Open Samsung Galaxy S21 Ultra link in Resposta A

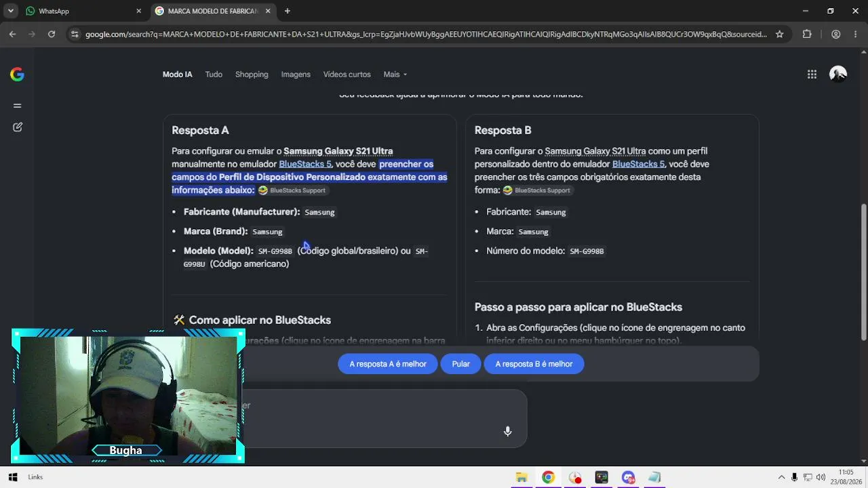click(338, 151)
